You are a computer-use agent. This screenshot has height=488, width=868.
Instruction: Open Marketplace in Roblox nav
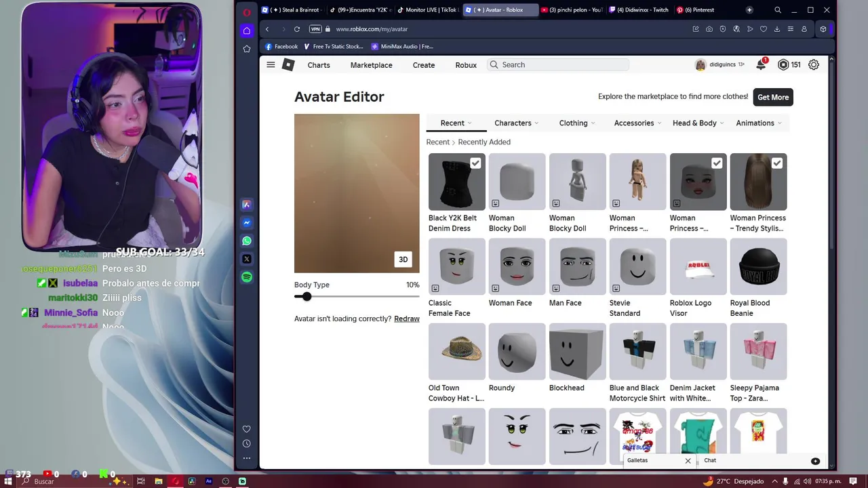371,65
